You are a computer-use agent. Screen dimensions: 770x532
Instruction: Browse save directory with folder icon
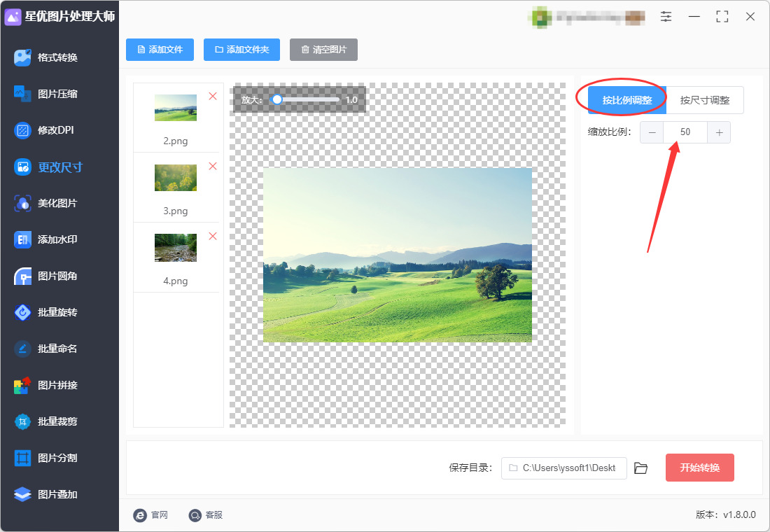pos(640,468)
